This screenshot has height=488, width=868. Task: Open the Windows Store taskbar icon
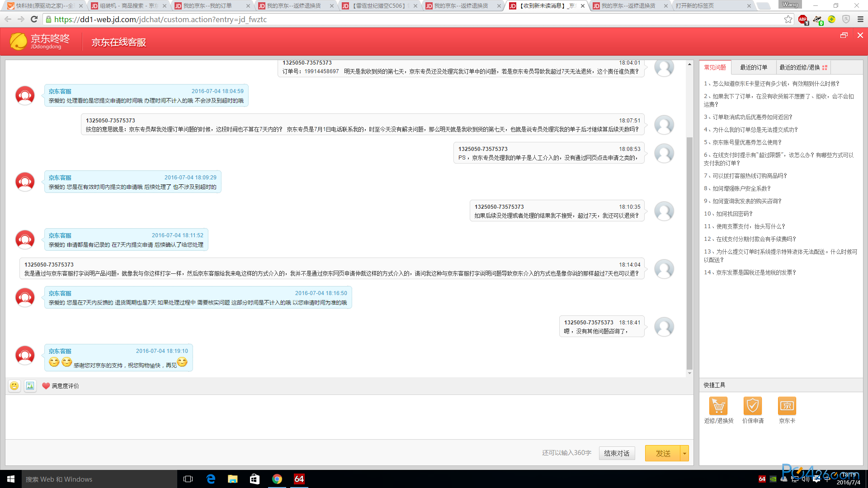[x=255, y=479]
